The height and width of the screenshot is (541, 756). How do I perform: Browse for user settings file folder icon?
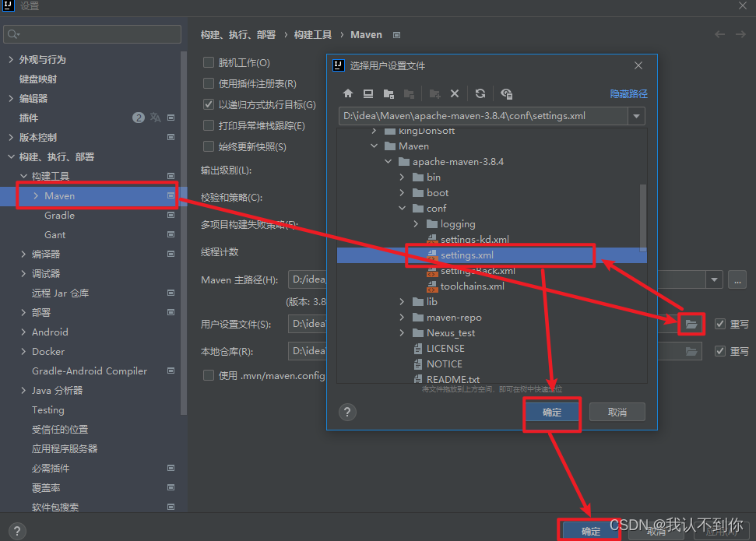coord(691,324)
